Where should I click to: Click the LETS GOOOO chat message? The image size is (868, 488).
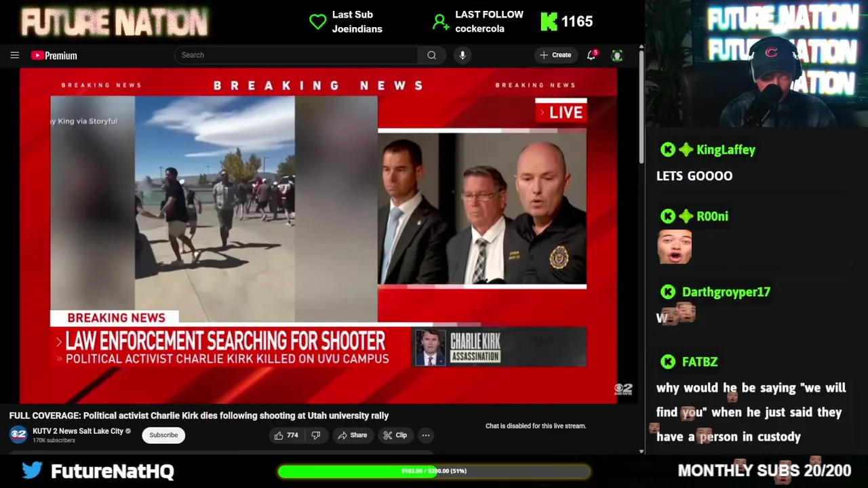(x=694, y=176)
